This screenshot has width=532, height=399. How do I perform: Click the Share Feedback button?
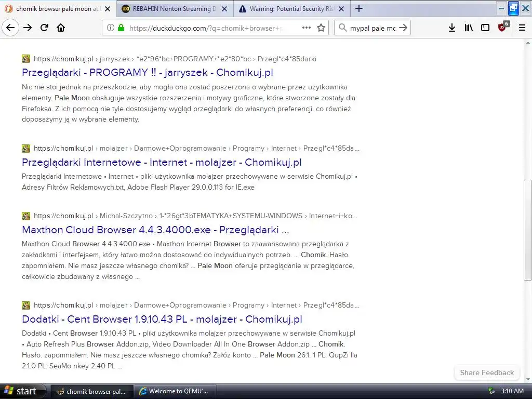[x=487, y=373]
